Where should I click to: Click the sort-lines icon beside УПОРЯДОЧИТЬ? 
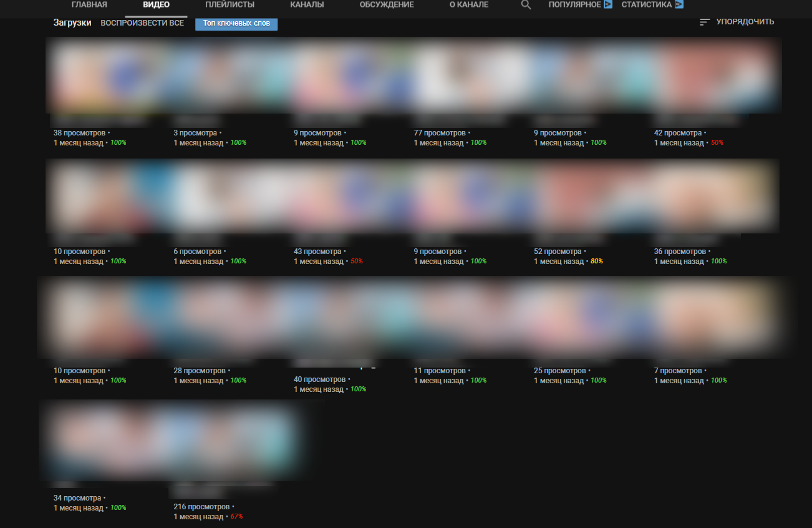coord(704,21)
